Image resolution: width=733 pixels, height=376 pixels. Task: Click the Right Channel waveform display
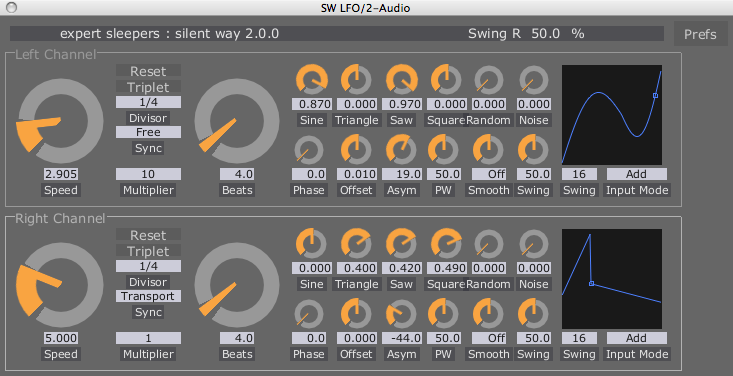612,279
